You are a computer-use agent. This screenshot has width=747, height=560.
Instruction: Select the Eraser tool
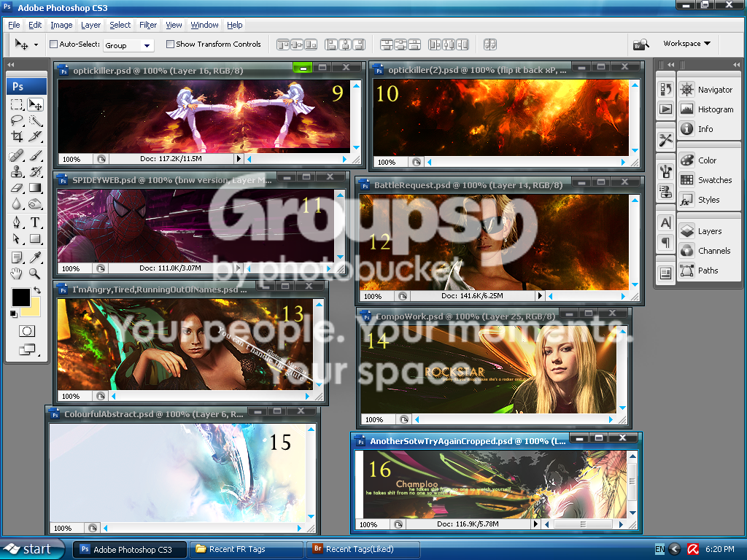[x=17, y=187]
